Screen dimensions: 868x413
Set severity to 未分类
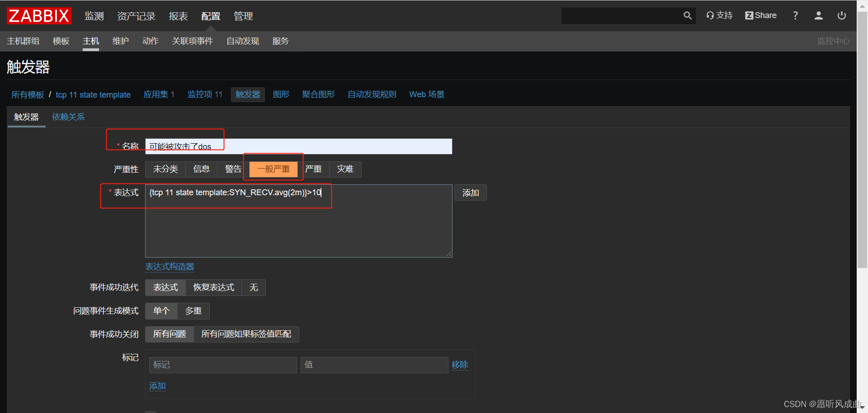click(165, 169)
